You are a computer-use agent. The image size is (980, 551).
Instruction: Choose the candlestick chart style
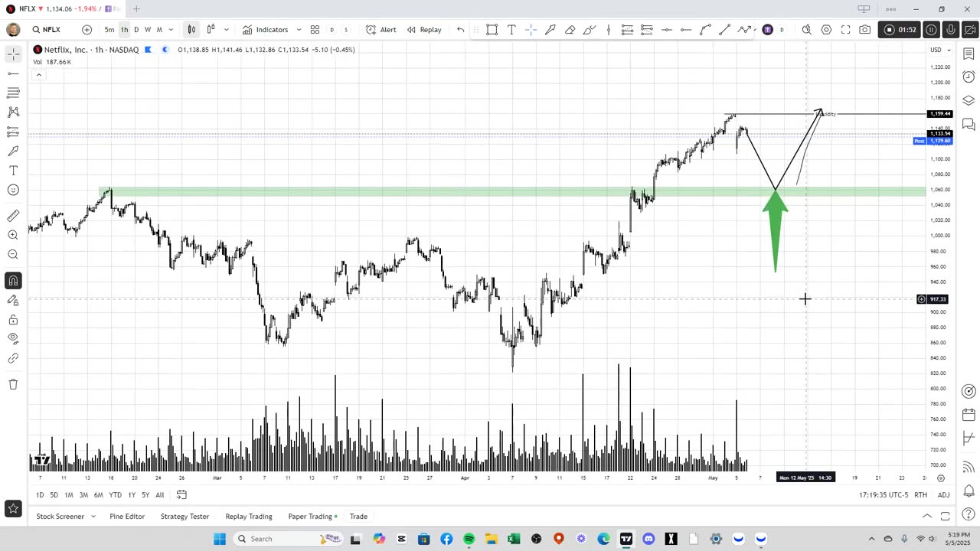(x=191, y=30)
